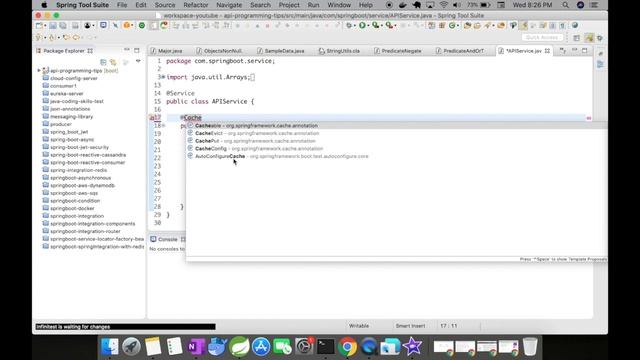The height and width of the screenshot is (360, 640).
Task: Open the Spring Tool Suite app menu
Action: point(82,5)
